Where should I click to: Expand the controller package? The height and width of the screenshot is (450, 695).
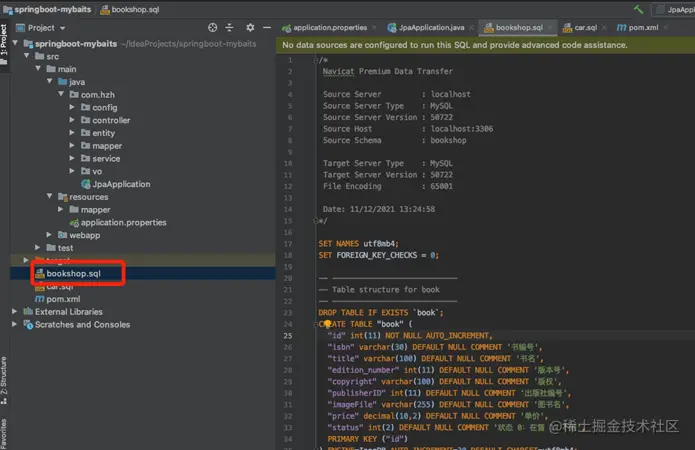72,120
